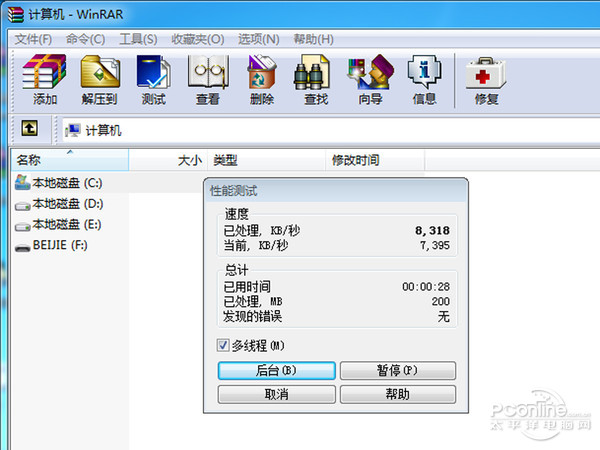This screenshot has width=600, height=450.
Task: Click the 本地磁盘 (D:) drive icon
Action: click(23, 206)
